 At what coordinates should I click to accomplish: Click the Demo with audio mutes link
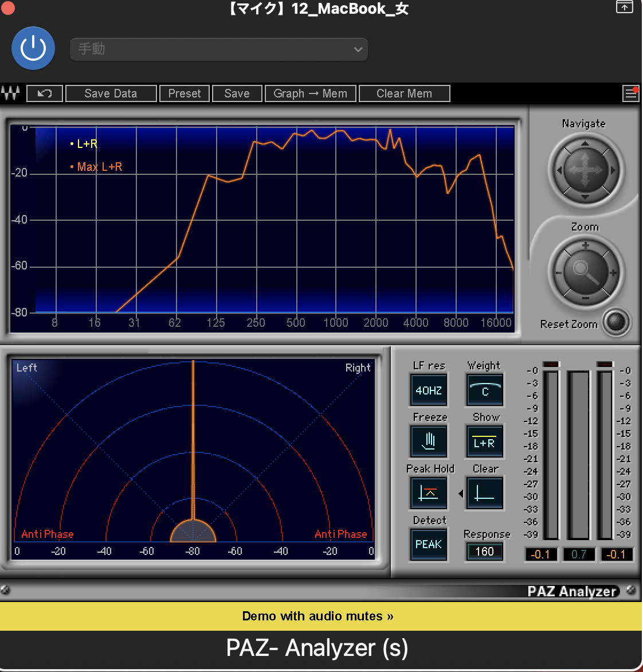pyautogui.click(x=318, y=616)
